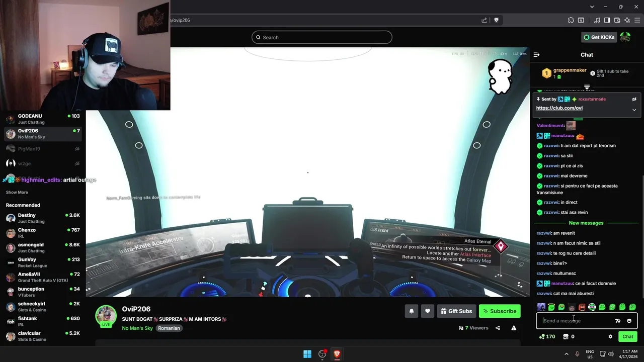Click the share page icon in address bar
The image size is (644, 362).
(x=484, y=20)
